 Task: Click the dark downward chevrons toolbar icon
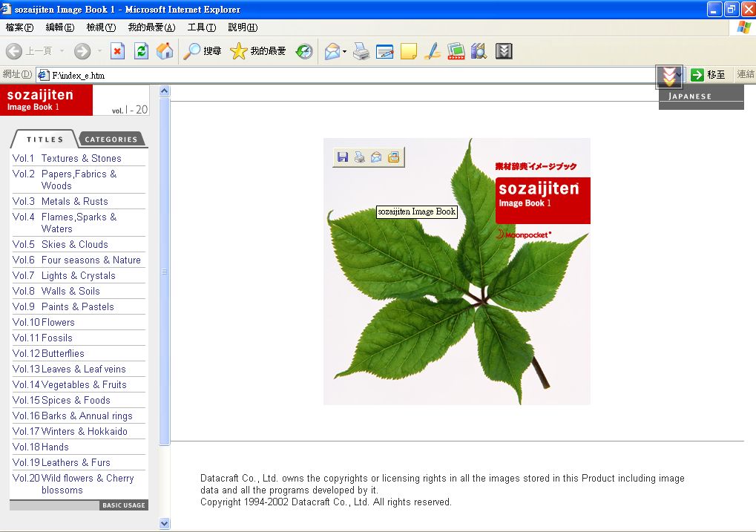tap(504, 51)
